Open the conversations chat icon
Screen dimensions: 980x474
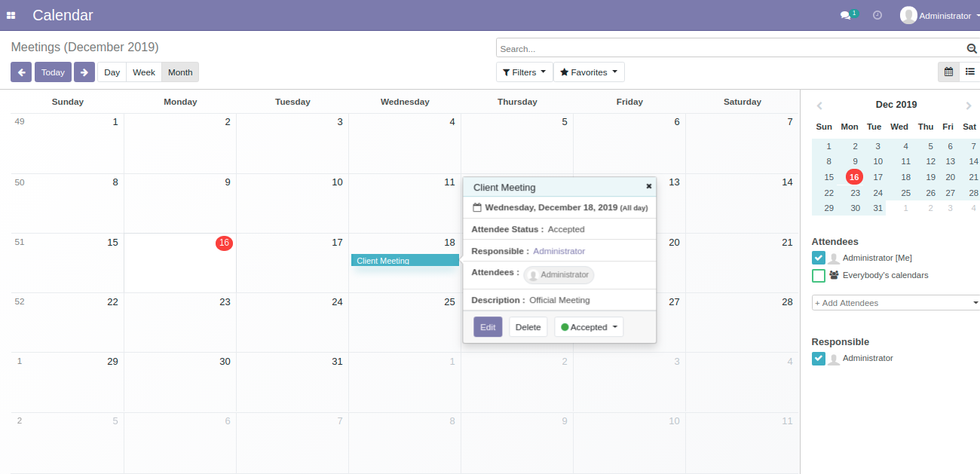click(x=846, y=15)
